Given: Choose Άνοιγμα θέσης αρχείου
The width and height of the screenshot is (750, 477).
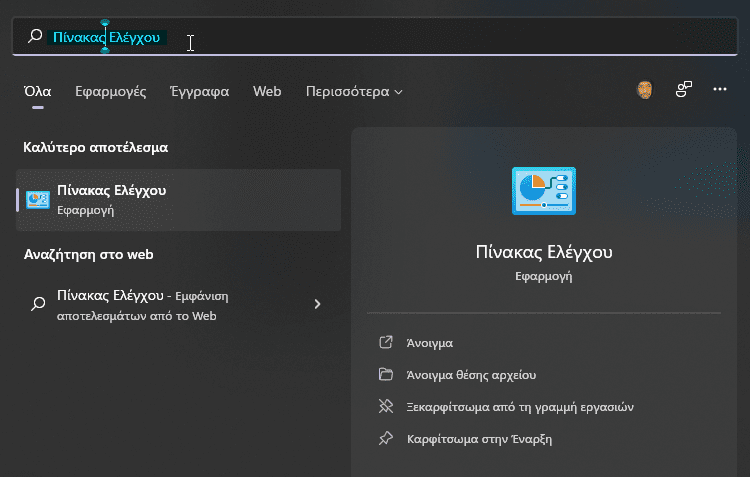Looking at the screenshot, I should pyautogui.click(x=471, y=375).
